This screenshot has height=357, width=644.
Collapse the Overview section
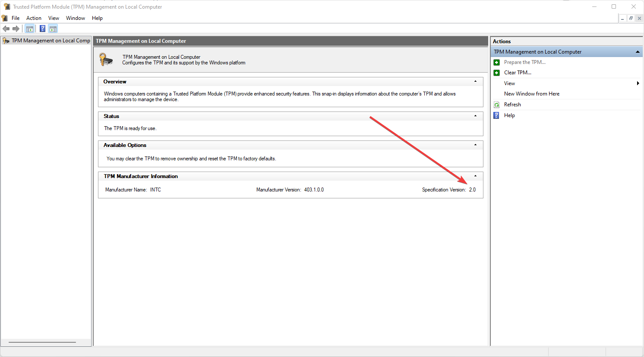pyautogui.click(x=476, y=81)
